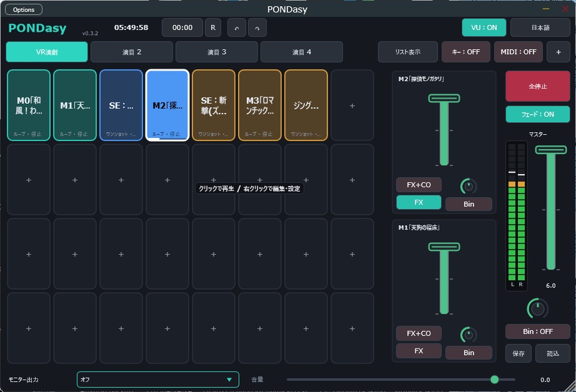Click the 05:49:58 clock text
Viewport: 576px width, 392px height.
click(131, 27)
